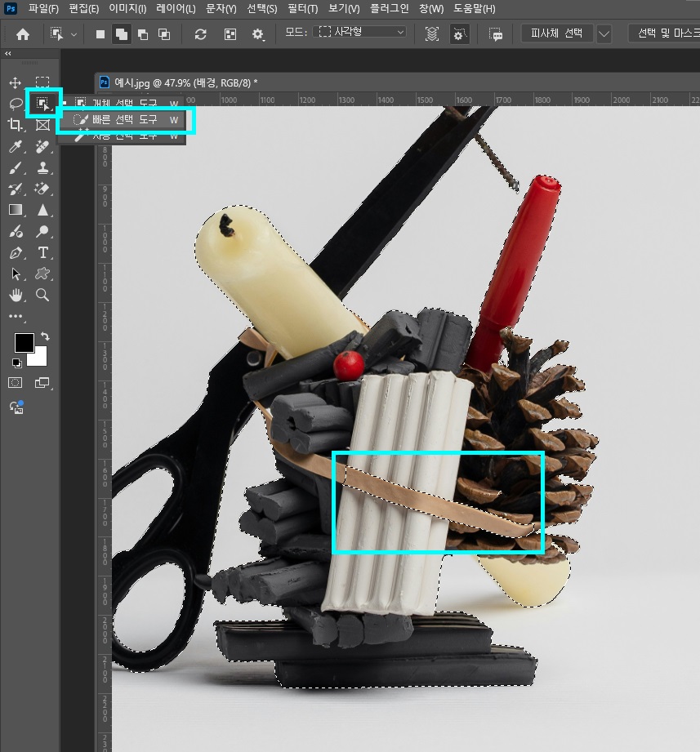This screenshot has width=700, height=752.
Task: Open the 레이어(L) menu
Action: pyautogui.click(x=176, y=9)
